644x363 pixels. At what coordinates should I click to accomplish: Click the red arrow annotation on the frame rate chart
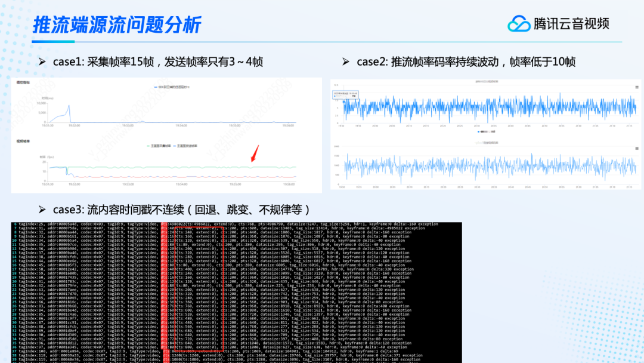tap(253, 153)
